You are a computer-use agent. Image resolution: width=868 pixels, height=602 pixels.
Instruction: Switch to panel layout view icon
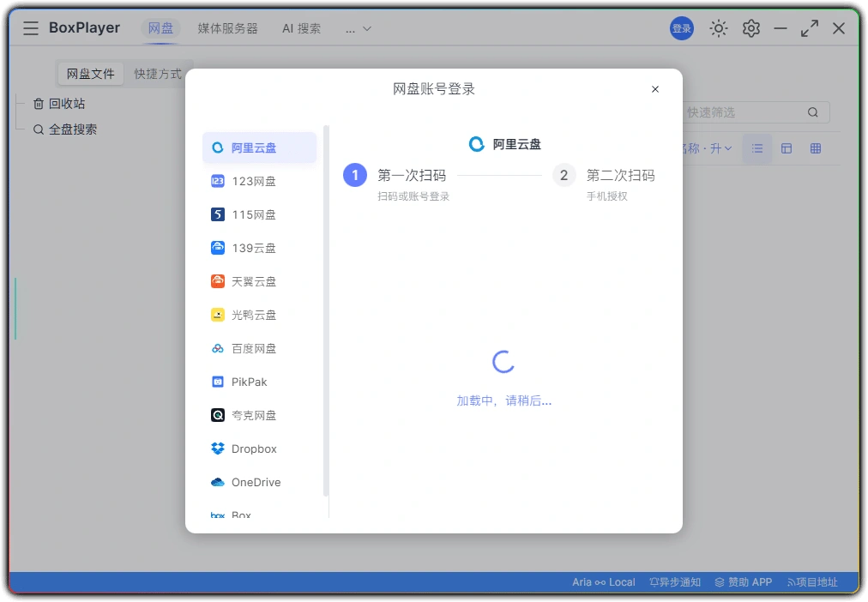click(x=787, y=148)
